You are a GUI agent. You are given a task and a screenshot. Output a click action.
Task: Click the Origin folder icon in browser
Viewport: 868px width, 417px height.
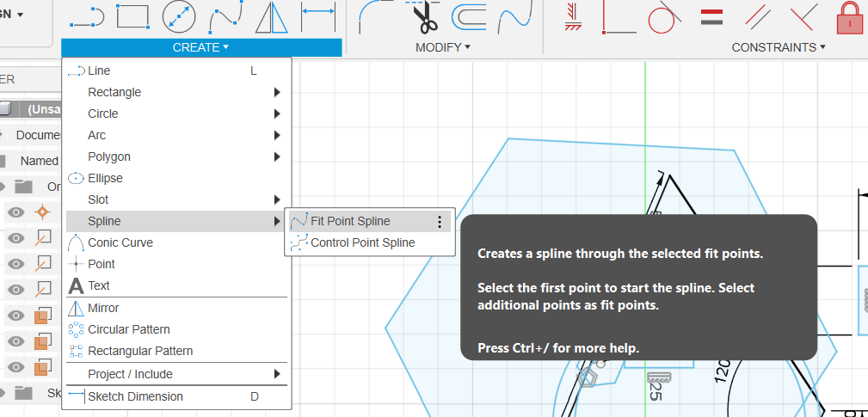23,187
